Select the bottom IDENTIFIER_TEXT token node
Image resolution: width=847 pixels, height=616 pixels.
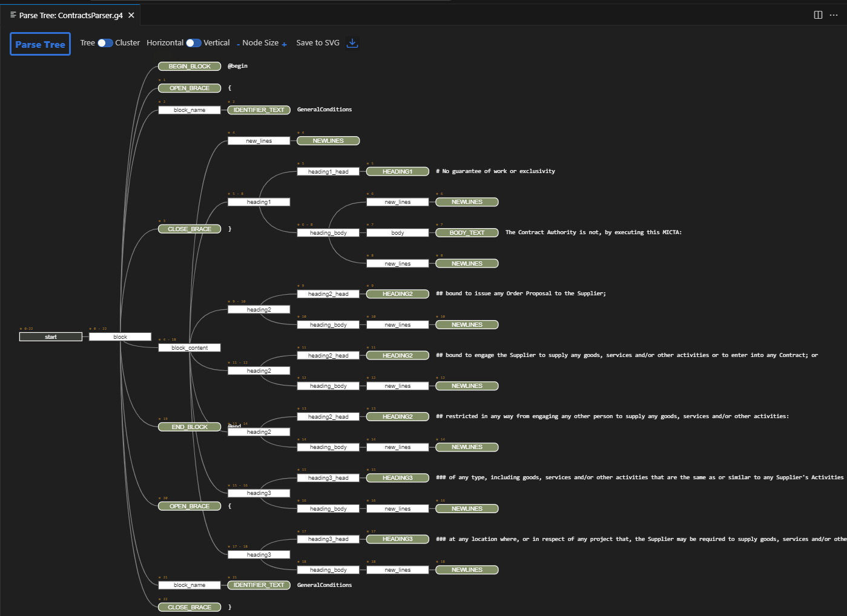[259, 585]
